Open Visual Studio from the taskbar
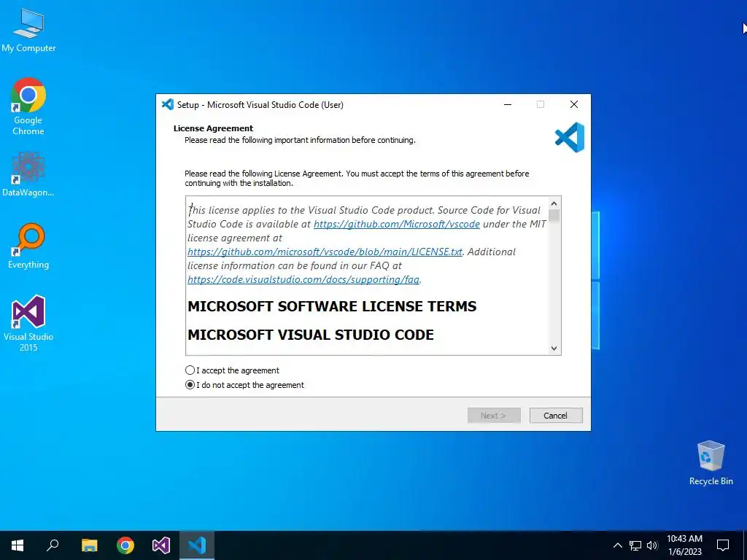Viewport: 747px width, 560px height. click(x=161, y=545)
